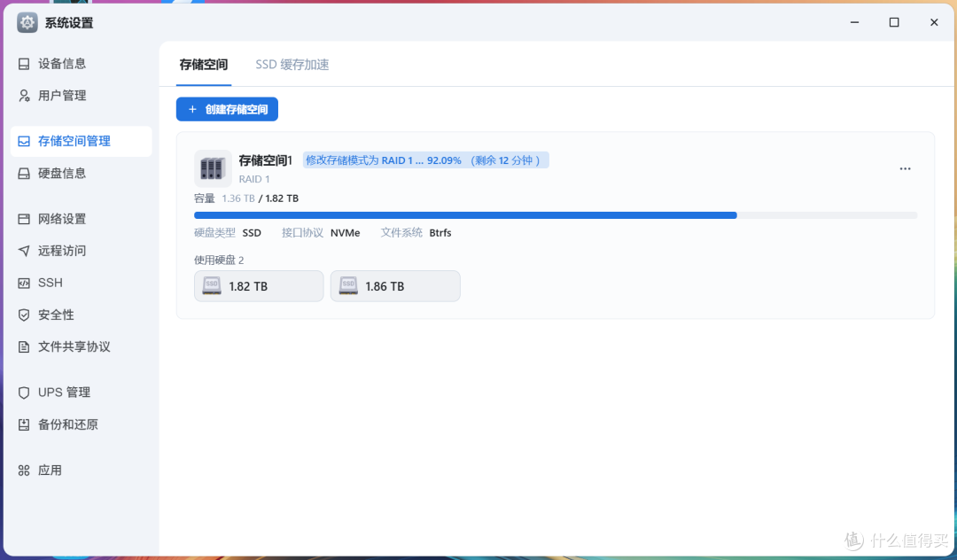Click the SSD icon on 1.86 TB disk
This screenshot has width=957, height=560.
pyautogui.click(x=348, y=286)
